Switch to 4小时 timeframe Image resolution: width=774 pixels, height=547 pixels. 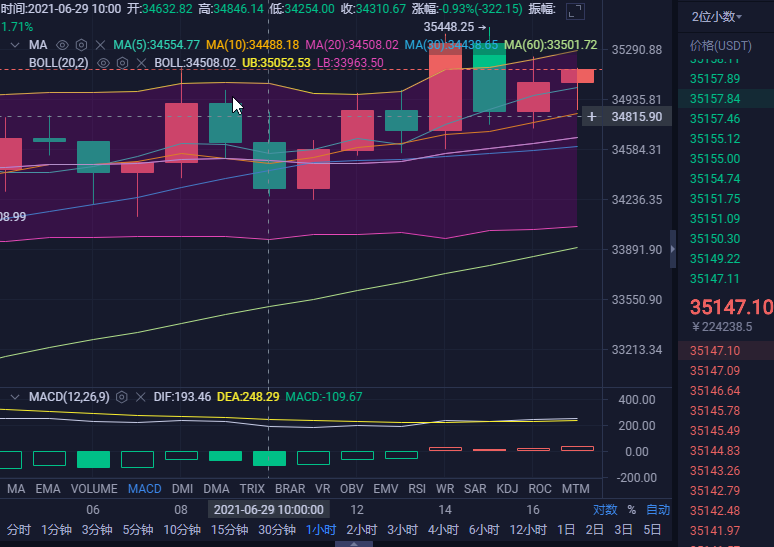coord(443,530)
